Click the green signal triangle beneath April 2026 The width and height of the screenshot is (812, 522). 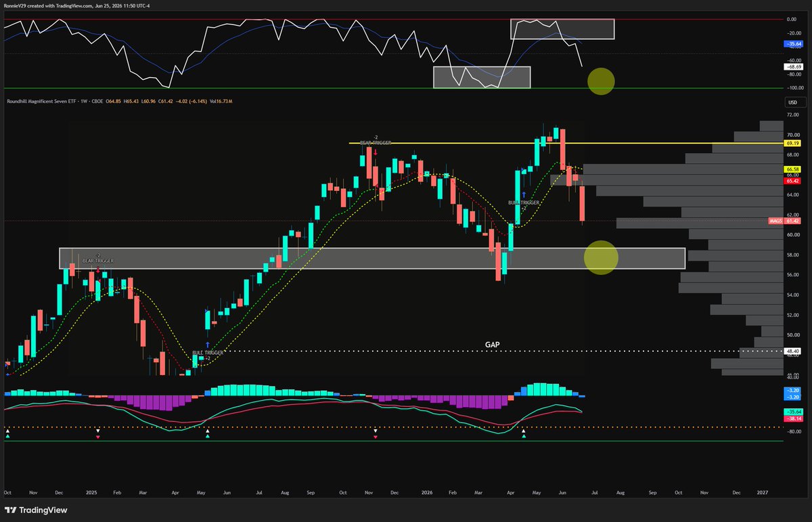[524, 437]
